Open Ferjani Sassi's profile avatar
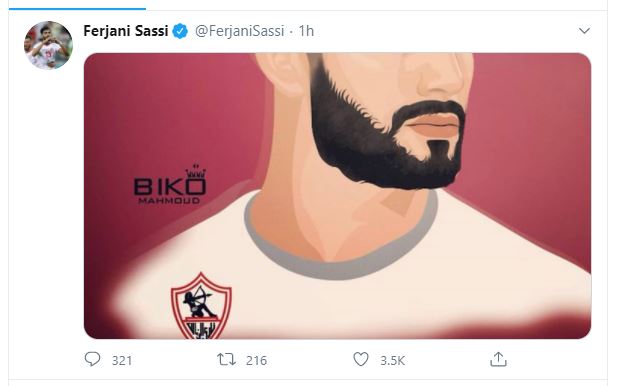618x386 pixels. (x=48, y=45)
